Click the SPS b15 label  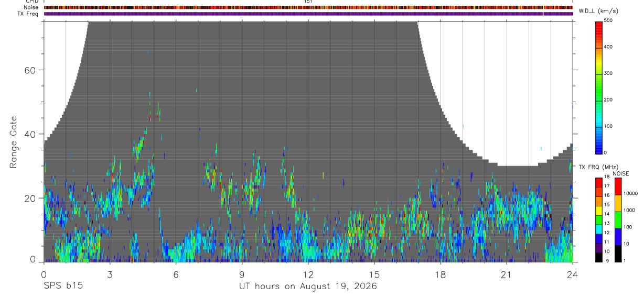(x=62, y=286)
